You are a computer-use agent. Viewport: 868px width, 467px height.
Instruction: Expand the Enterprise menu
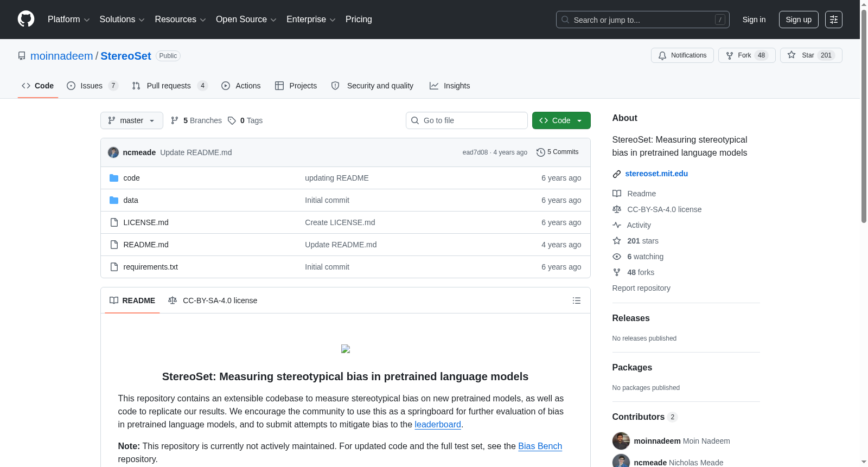[x=311, y=20]
